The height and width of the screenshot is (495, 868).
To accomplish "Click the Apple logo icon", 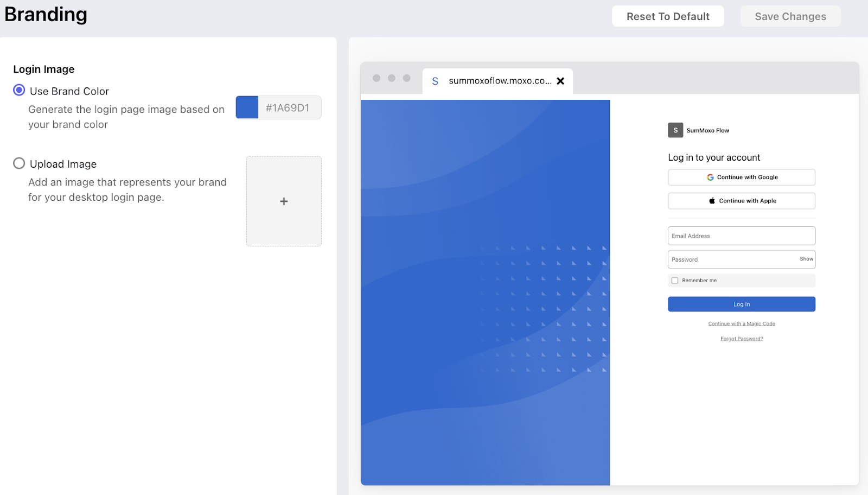I will pyautogui.click(x=712, y=201).
